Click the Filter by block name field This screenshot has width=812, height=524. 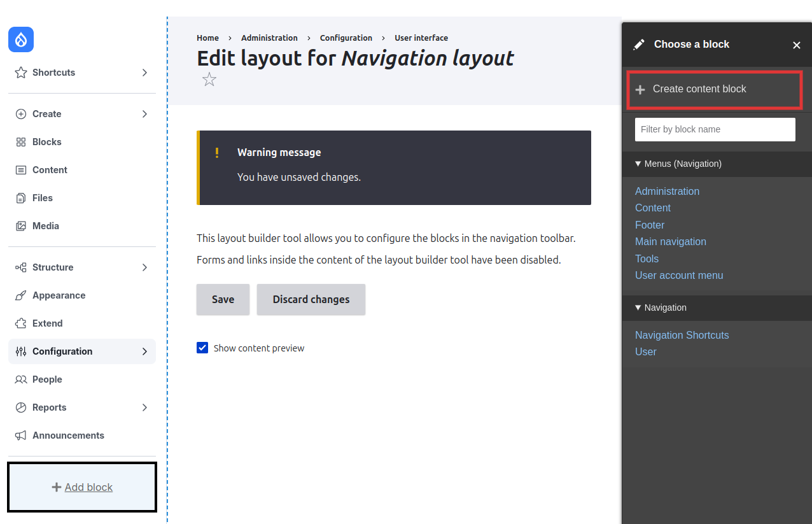pos(715,129)
